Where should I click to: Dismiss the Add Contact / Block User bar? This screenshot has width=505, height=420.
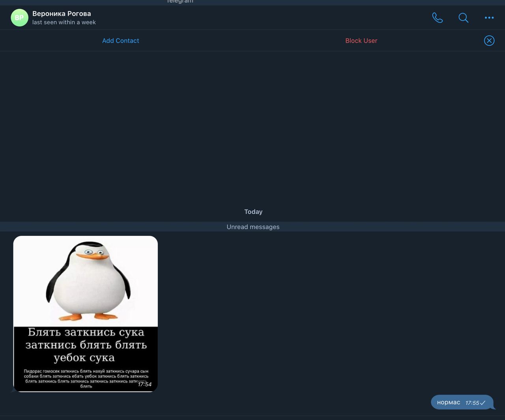(x=489, y=41)
